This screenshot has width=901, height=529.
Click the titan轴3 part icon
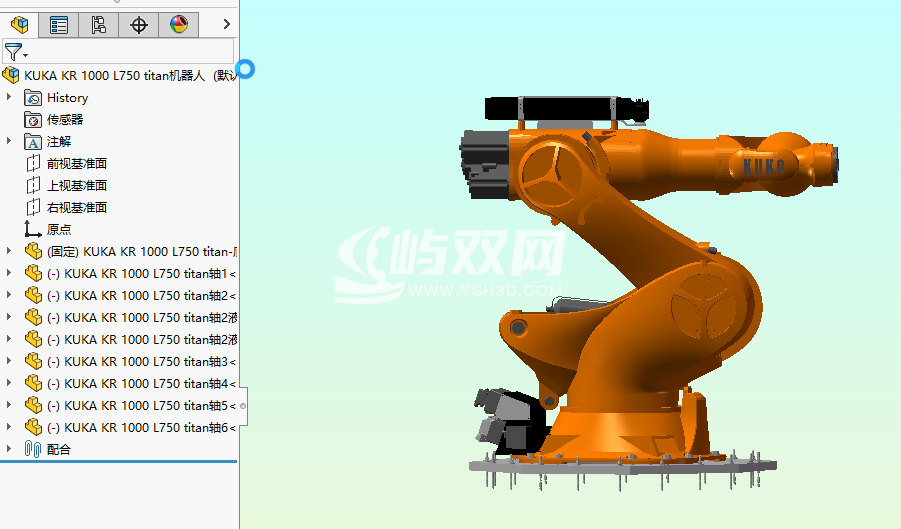click(x=33, y=361)
